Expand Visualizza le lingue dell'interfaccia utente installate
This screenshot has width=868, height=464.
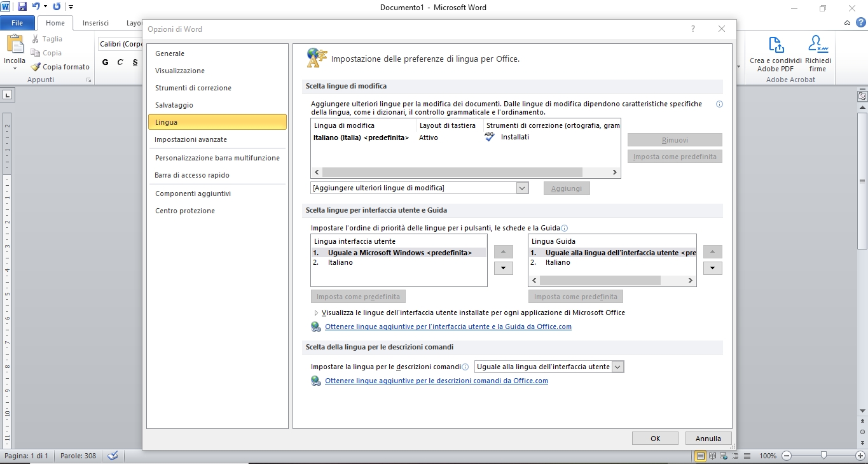(316, 313)
